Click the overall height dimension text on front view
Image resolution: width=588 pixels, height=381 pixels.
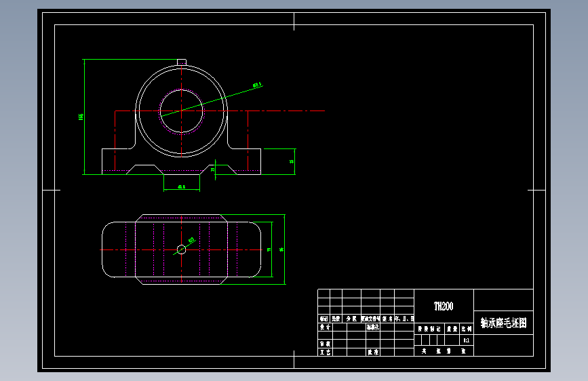tap(81, 117)
